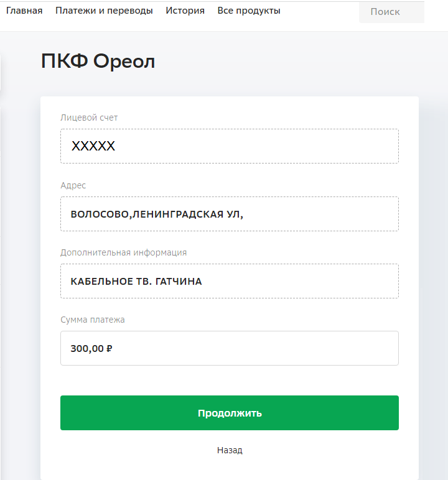
Task: Show Все продукты in navigation
Action: click(x=249, y=11)
